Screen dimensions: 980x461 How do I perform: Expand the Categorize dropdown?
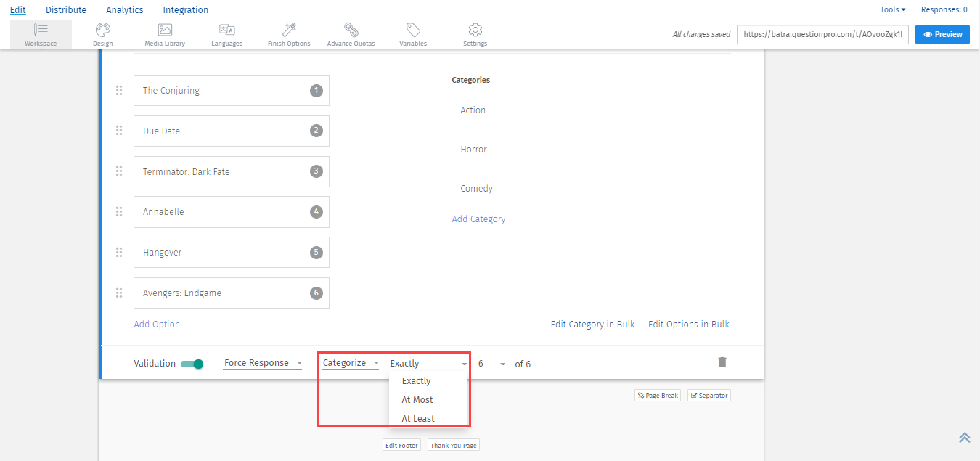click(x=351, y=363)
